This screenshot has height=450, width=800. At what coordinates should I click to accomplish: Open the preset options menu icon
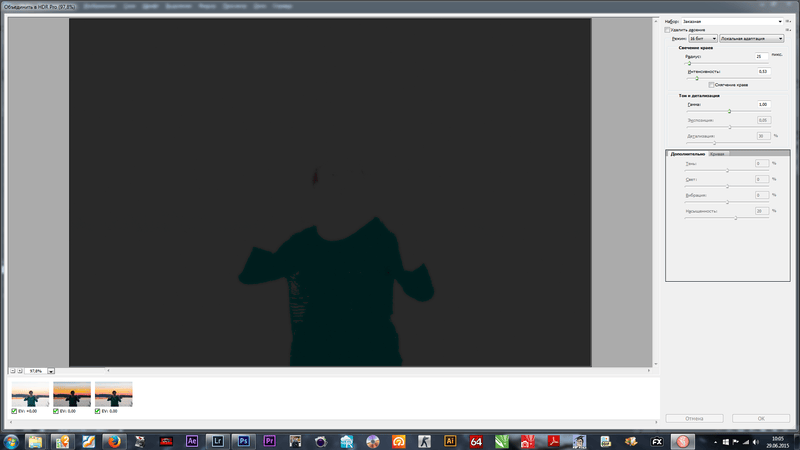(x=788, y=20)
